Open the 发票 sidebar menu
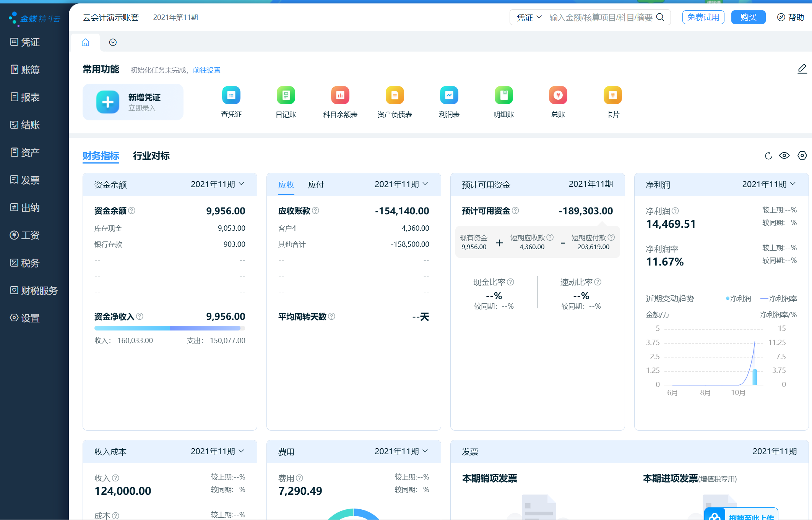This screenshot has width=812, height=520. [x=25, y=180]
